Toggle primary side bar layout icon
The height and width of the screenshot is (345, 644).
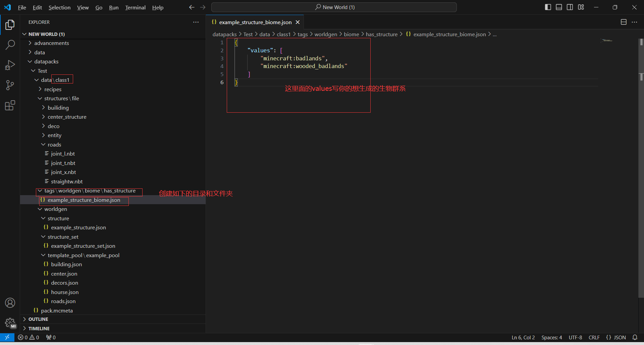[548, 7]
